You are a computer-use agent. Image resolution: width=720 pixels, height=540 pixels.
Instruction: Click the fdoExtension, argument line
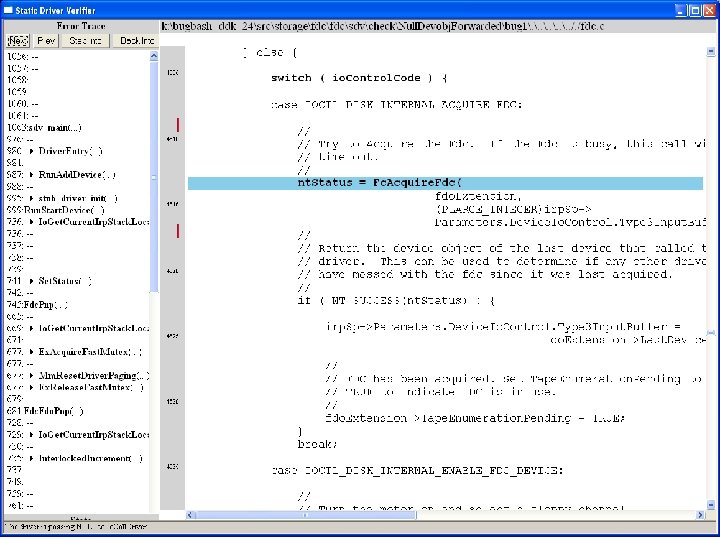pyautogui.click(x=478, y=197)
